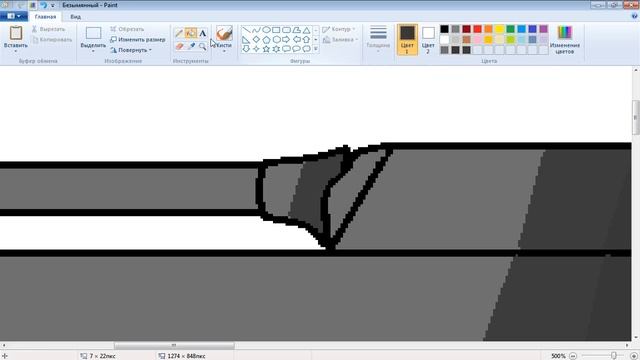Choose the black color swatch
This screenshot has height=360, width=640.
click(x=444, y=29)
